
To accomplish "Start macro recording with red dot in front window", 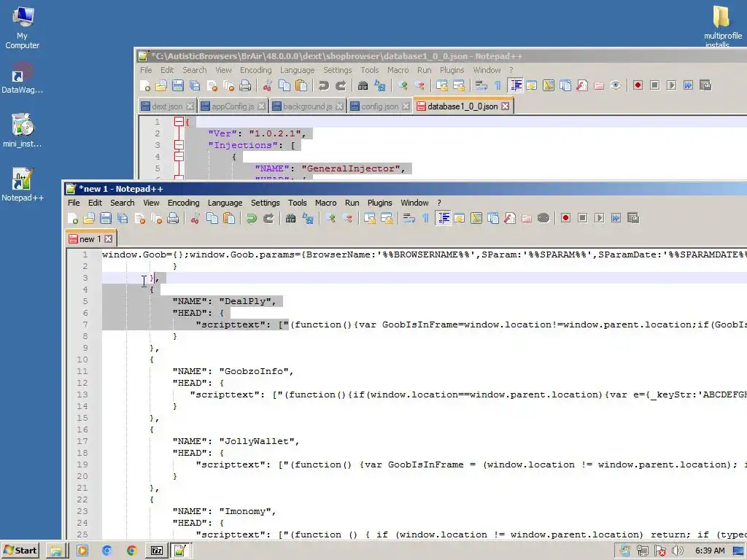I will [565, 218].
